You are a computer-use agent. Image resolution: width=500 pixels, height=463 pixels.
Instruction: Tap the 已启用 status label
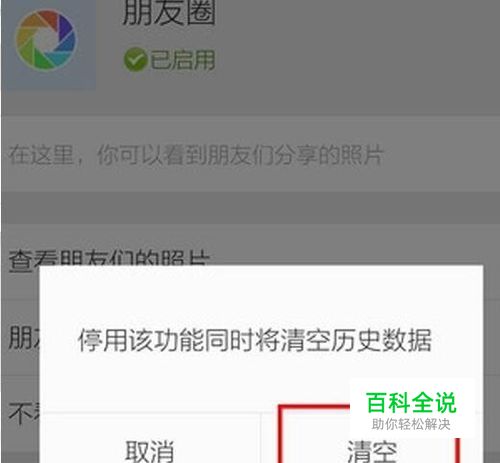182,60
